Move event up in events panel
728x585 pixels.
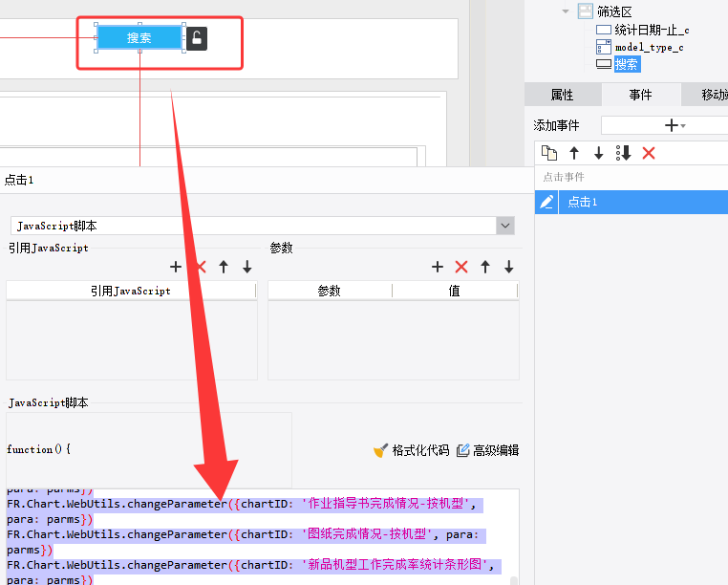[574, 153]
